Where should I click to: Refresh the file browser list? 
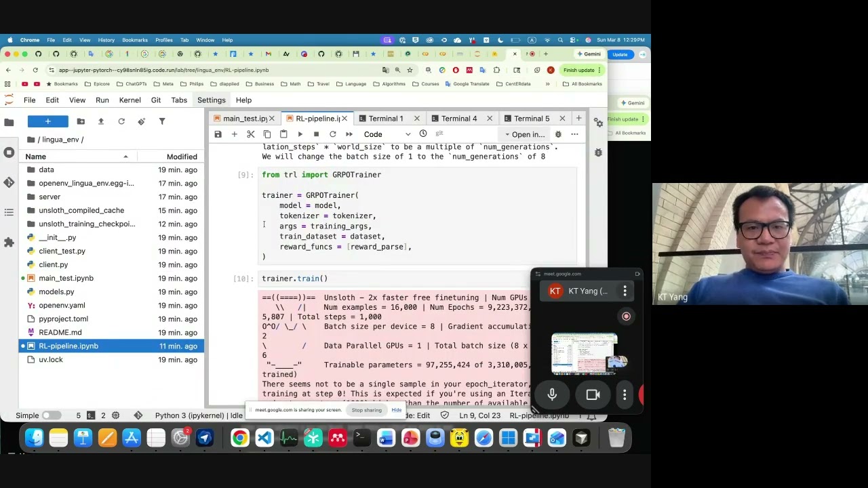coord(121,121)
